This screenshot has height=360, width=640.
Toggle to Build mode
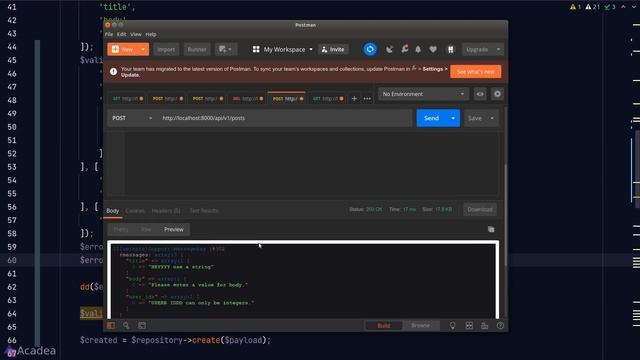(383, 325)
